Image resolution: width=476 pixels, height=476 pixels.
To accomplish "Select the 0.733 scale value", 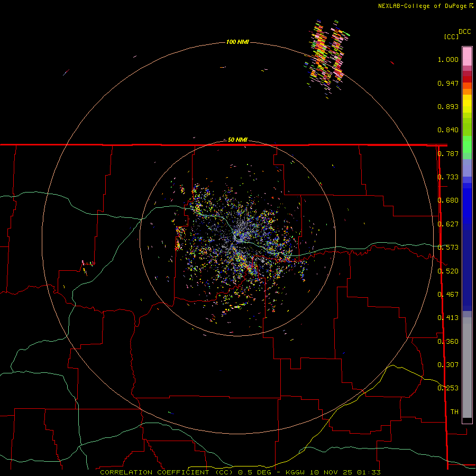I will click(448, 177).
